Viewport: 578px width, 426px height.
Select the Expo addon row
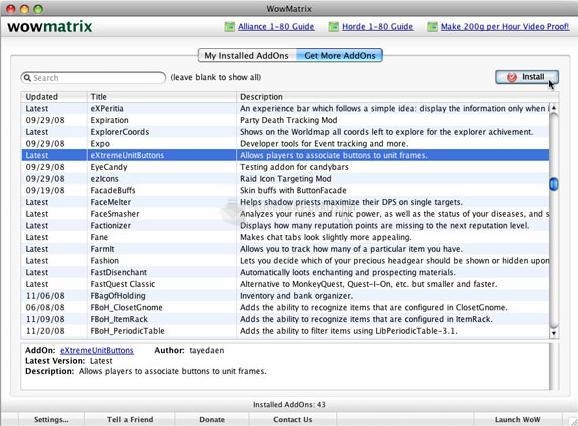click(285, 144)
